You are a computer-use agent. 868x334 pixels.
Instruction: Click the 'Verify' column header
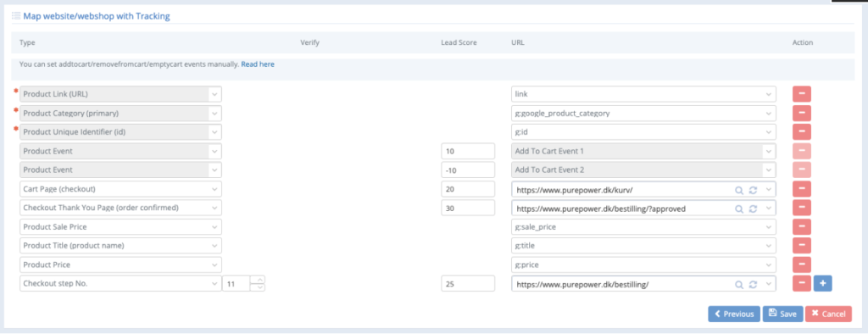(x=309, y=42)
